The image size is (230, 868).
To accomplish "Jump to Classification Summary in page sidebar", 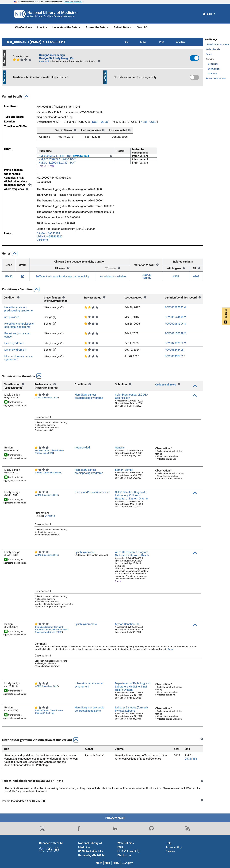I will click(x=217, y=44).
